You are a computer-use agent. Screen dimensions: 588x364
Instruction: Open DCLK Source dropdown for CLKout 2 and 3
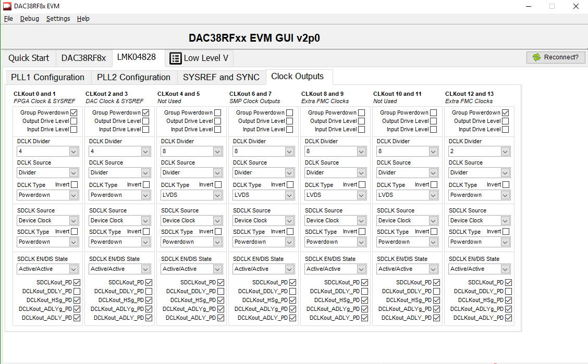point(119,173)
